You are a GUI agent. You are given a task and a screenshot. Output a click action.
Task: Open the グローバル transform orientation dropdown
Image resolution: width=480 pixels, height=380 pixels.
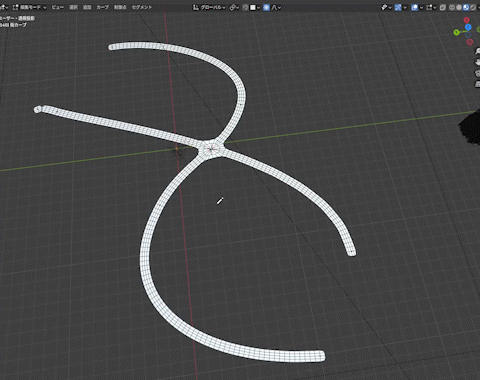(x=209, y=7)
